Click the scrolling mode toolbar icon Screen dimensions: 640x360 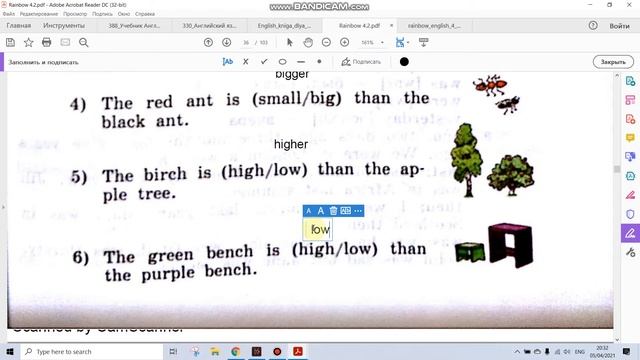click(424, 42)
